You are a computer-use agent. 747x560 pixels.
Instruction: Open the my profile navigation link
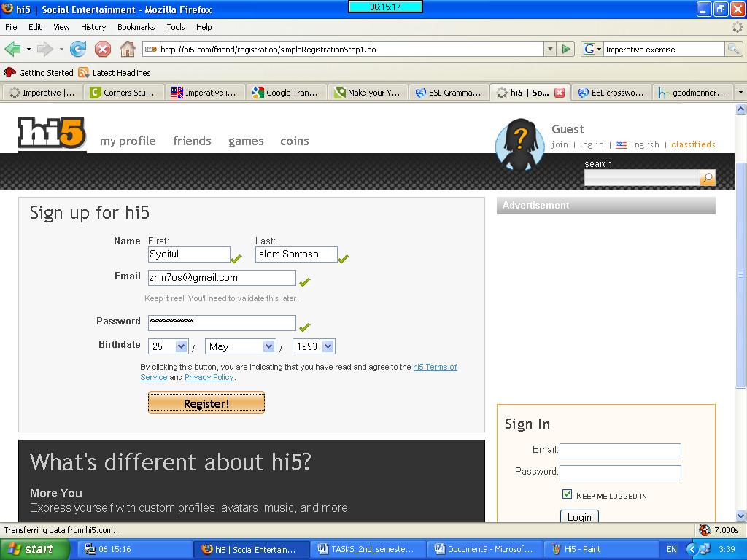click(x=128, y=141)
